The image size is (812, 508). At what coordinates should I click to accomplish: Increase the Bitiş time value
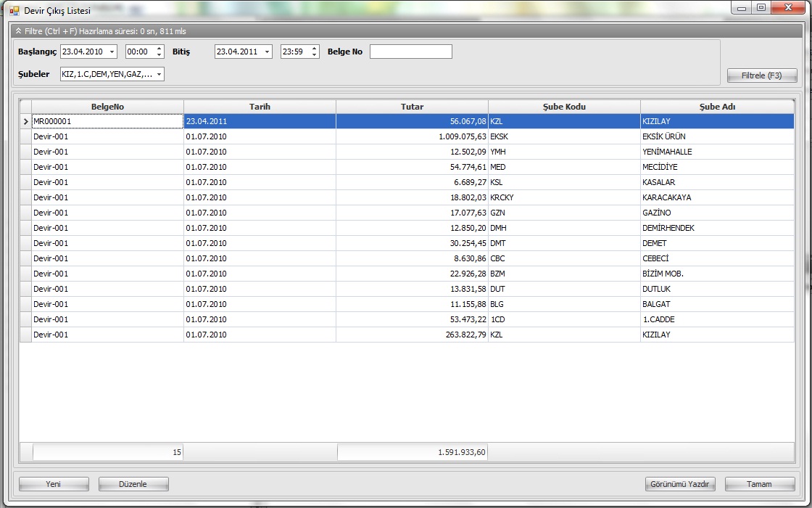pos(314,49)
